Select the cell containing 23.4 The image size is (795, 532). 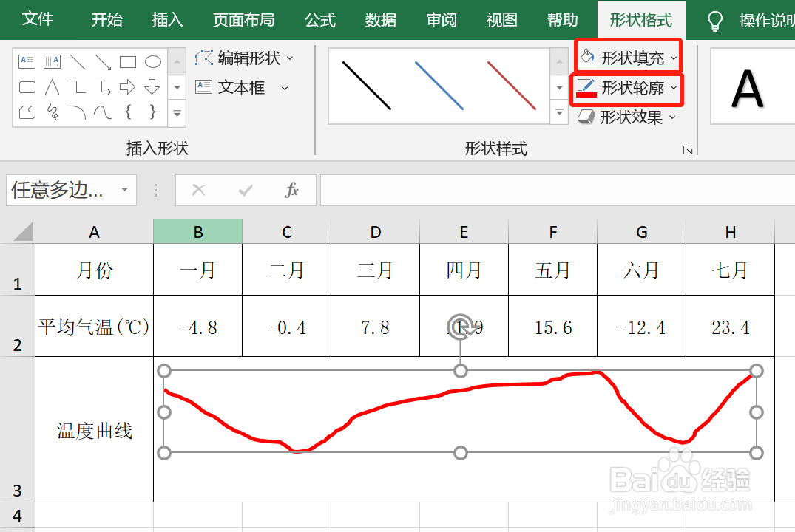pyautogui.click(x=730, y=326)
